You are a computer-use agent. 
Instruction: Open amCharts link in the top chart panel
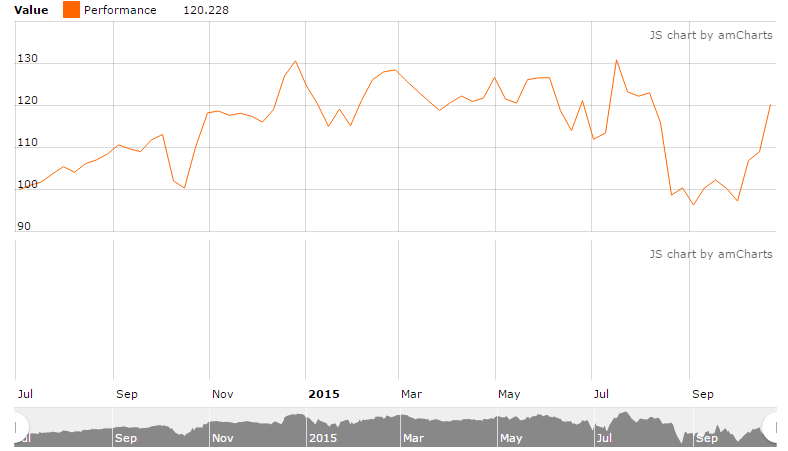[x=711, y=35]
